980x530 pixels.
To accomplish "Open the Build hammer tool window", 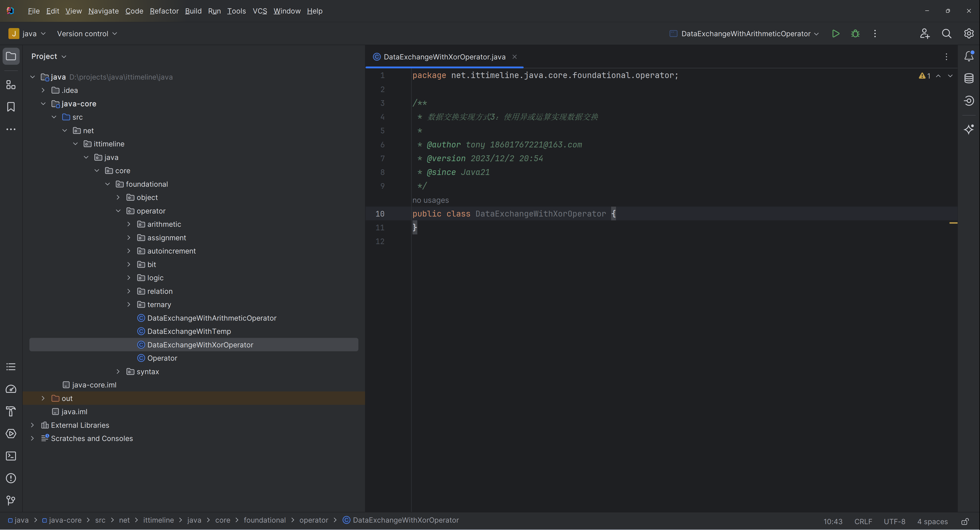I will [11, 411].
